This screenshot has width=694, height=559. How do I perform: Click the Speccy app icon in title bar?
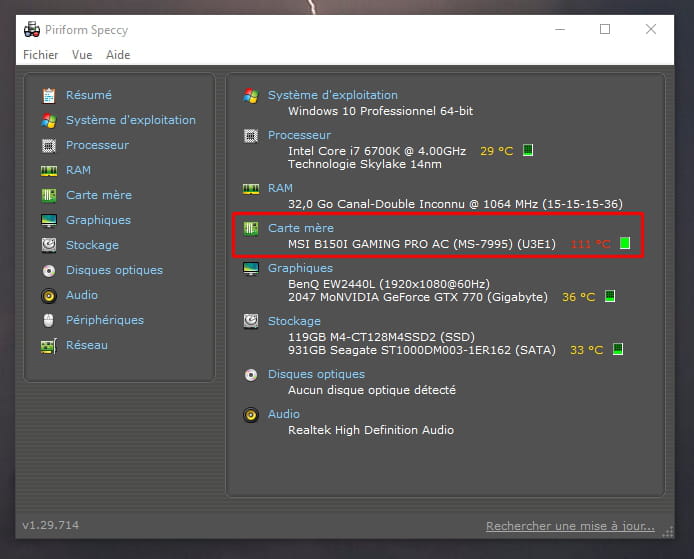click(x=31, y=29)
